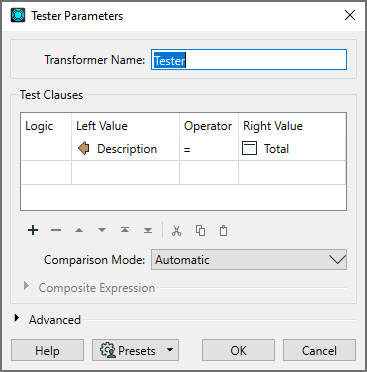Cut the selected clause with scissors icon

tap(176, 231)
